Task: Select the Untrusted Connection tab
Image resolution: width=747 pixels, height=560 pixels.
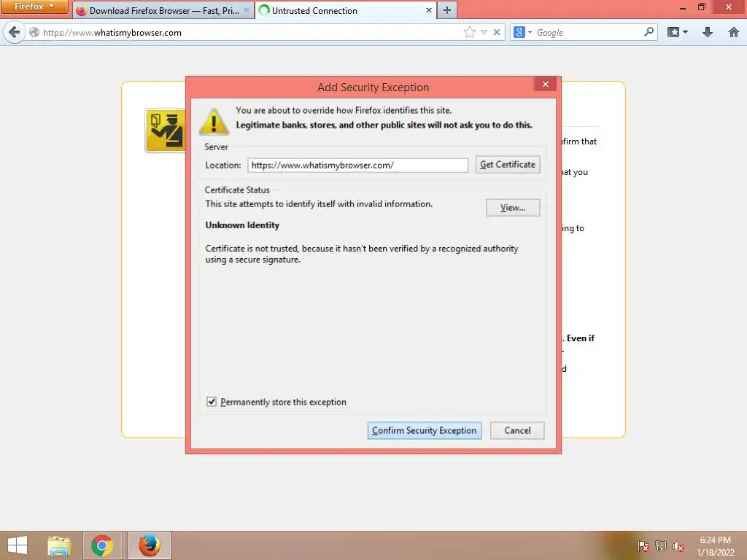Action: [x=345, y=10]
